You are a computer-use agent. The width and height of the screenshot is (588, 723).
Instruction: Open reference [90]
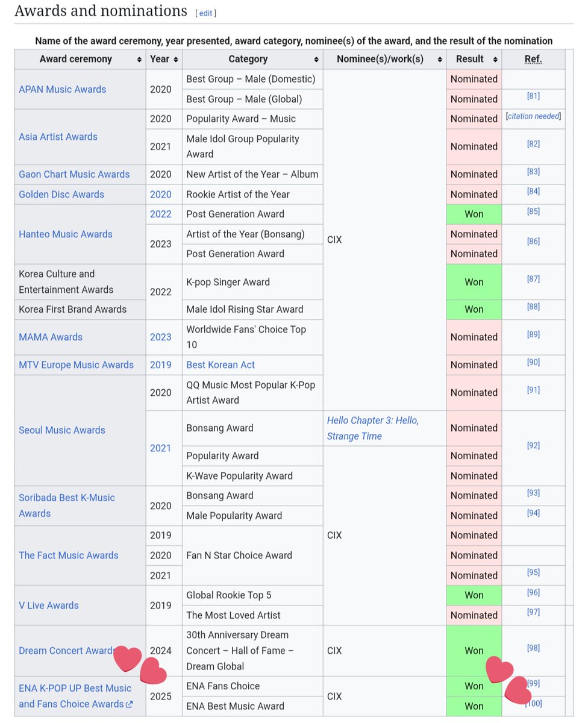[533, 362]
